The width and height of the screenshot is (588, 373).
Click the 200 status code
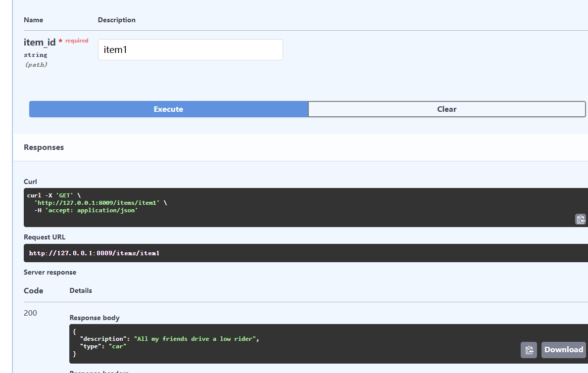[x=30, y=313]
